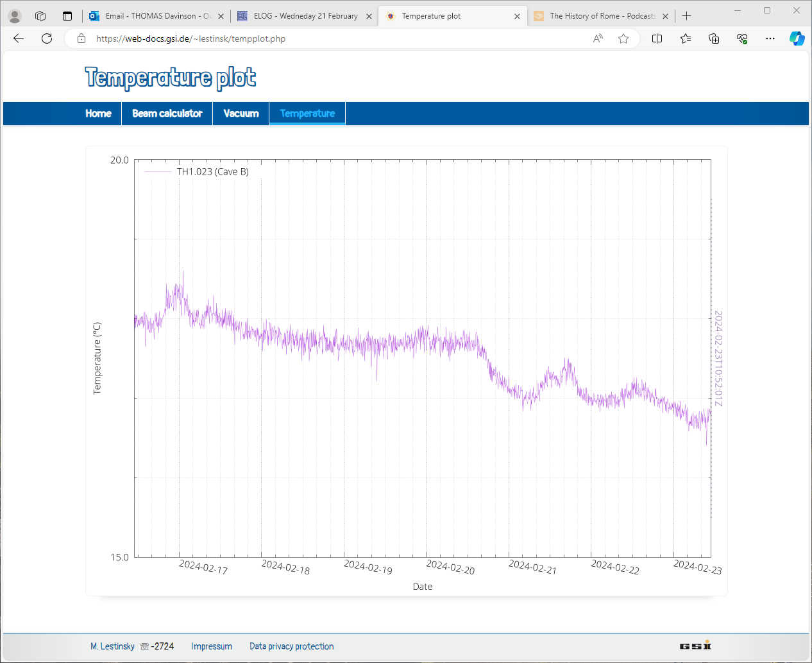Add page to favorites star icon
Viewport: 812px width, 663px height.
click(x=623, y=39)
